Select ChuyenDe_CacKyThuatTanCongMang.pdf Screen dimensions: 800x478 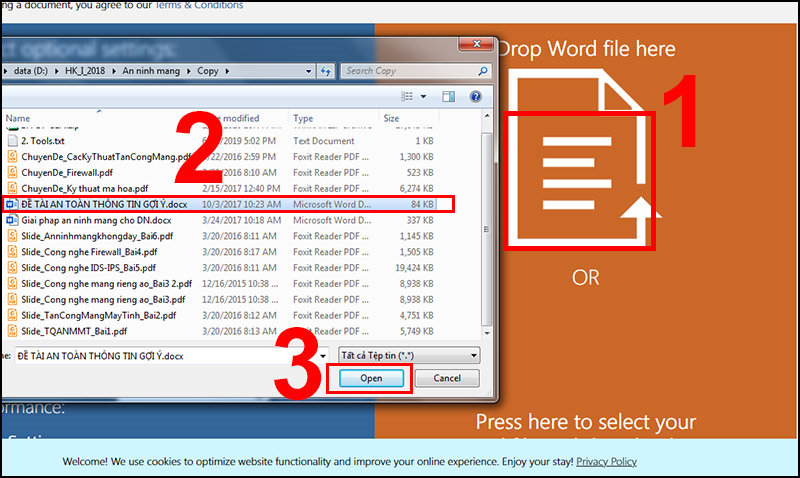106,157
